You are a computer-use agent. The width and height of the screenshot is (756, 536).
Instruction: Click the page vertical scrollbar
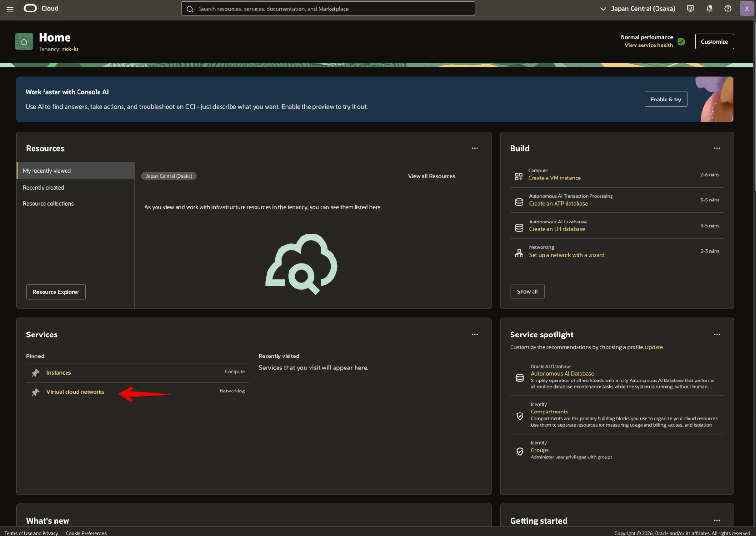click(754, 105)
